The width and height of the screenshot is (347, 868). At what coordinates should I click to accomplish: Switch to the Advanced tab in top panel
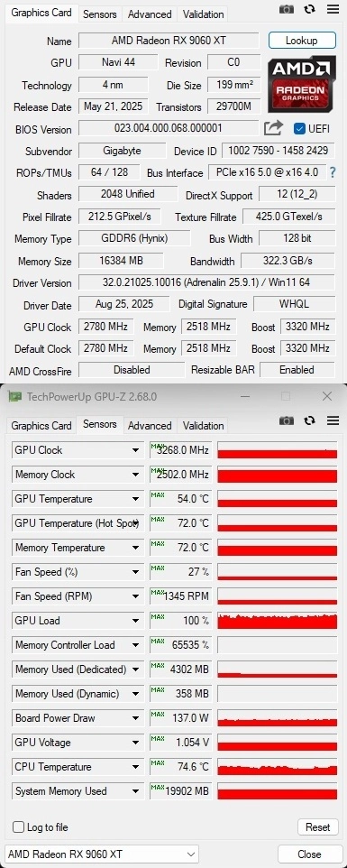150,14
